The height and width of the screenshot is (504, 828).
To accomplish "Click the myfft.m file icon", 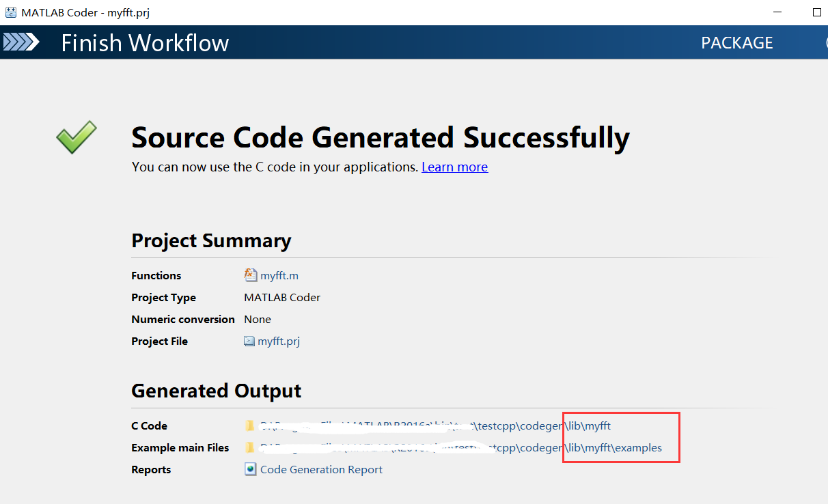I will (x=251, y=275).
